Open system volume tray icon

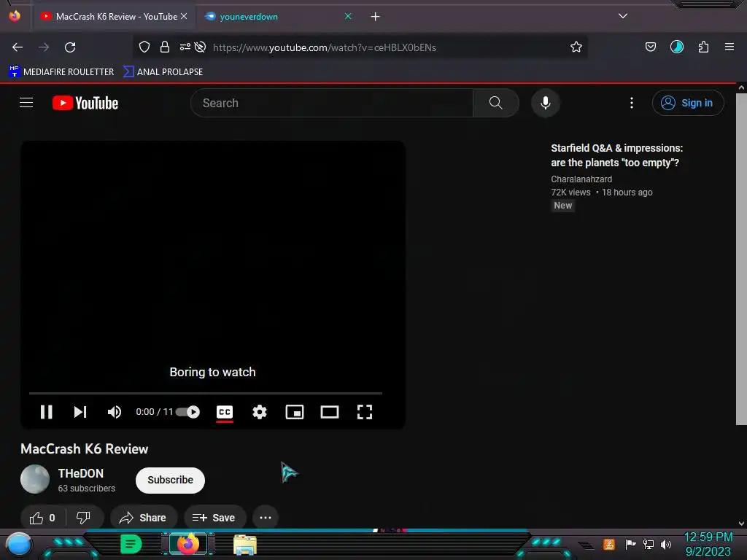tap(666, 544)
